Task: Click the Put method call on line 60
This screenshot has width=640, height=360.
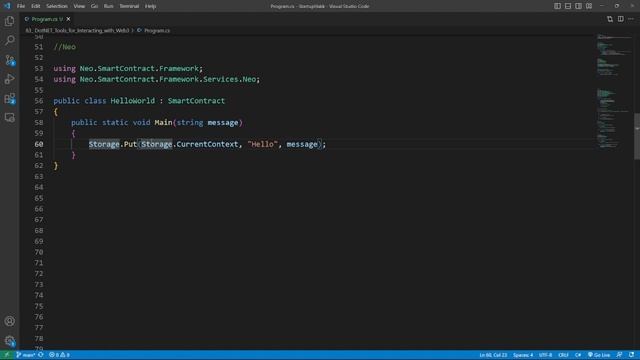Action: (130, 144)
